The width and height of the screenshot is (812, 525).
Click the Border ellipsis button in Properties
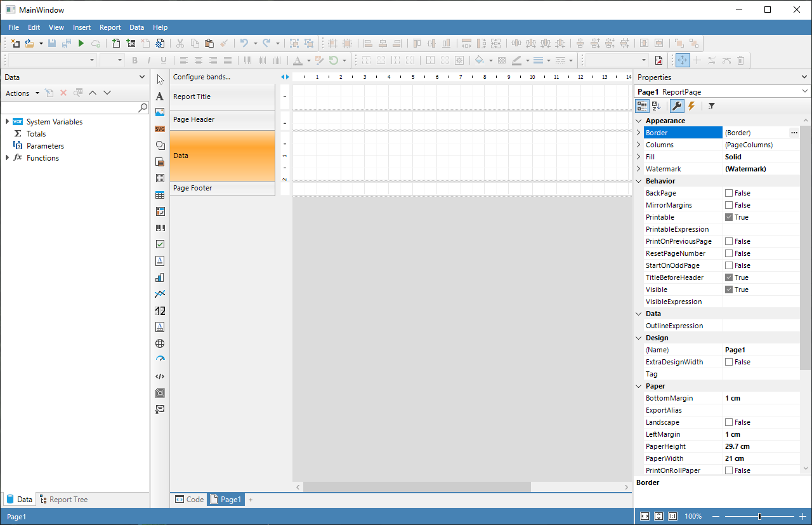(794, 133)
